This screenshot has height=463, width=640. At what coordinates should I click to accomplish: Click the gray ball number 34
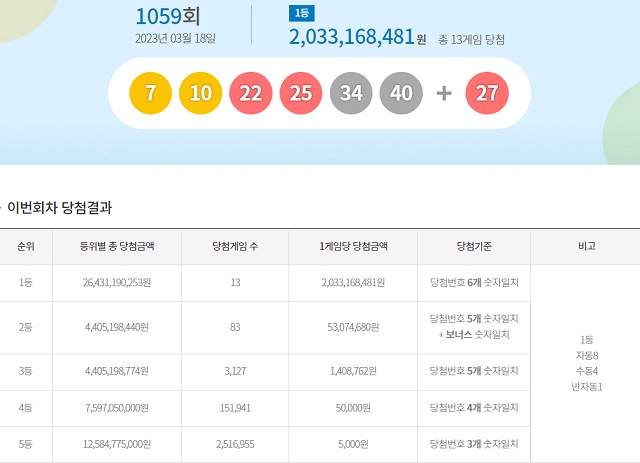(351, 93)
